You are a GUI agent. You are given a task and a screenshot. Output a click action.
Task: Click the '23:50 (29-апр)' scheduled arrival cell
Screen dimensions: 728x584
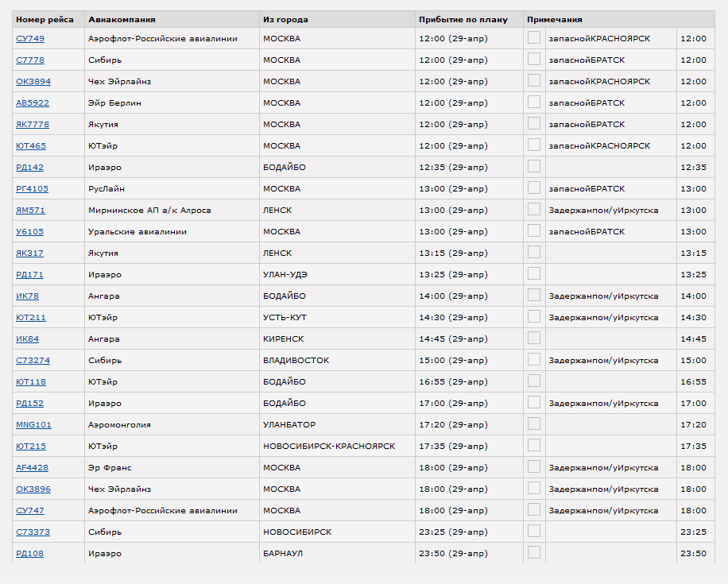[x=469, y=553]
